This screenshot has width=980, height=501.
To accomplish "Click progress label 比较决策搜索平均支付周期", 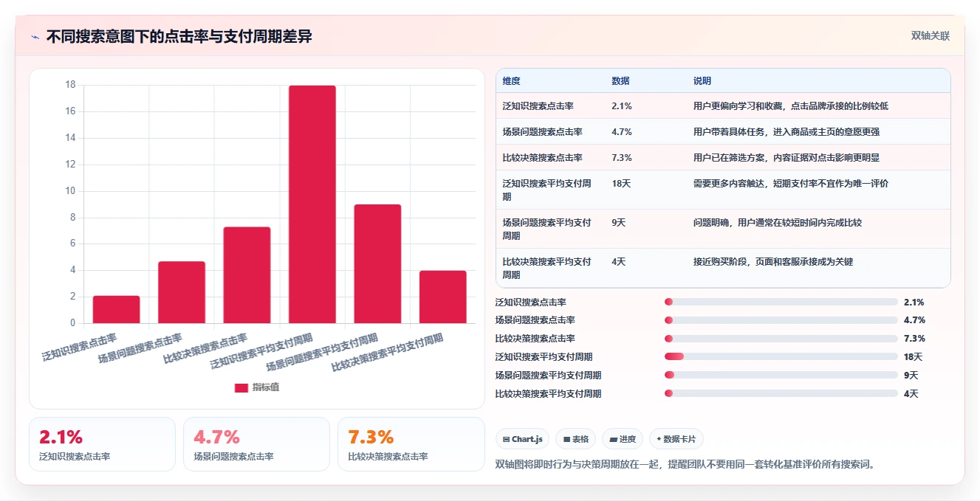I will click(x=548, y=393).
